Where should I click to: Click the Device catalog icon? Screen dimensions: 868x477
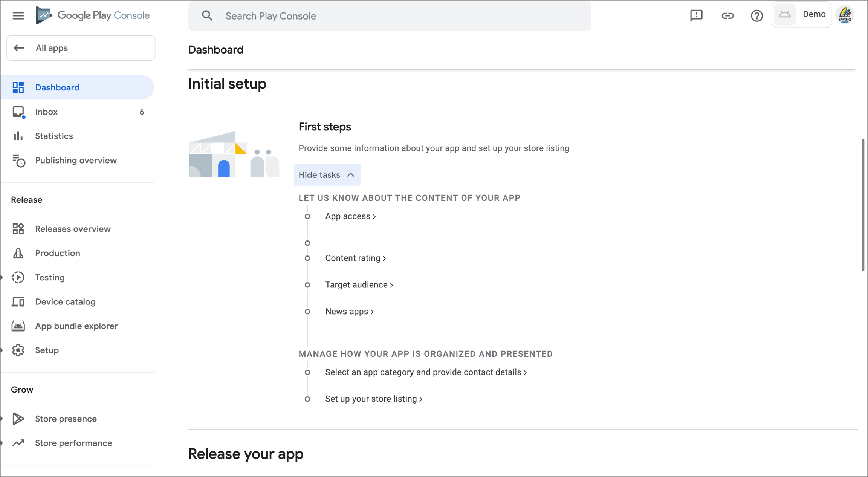click(x=18, y=302)
